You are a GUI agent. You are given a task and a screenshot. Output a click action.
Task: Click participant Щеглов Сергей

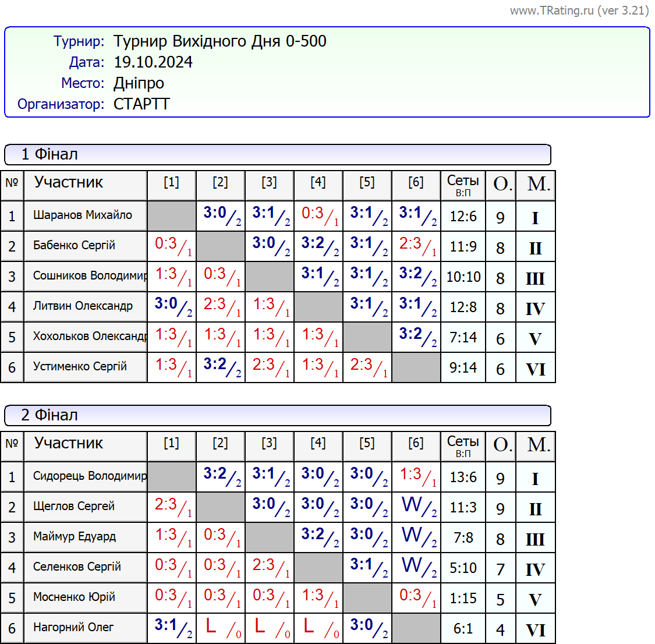(74, 507)
